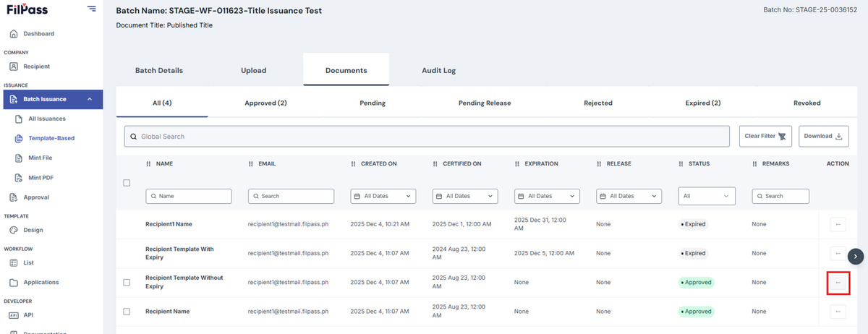Click the Certified On column drag handle
This screenshot has height=334, width=868.
point(435,164)
